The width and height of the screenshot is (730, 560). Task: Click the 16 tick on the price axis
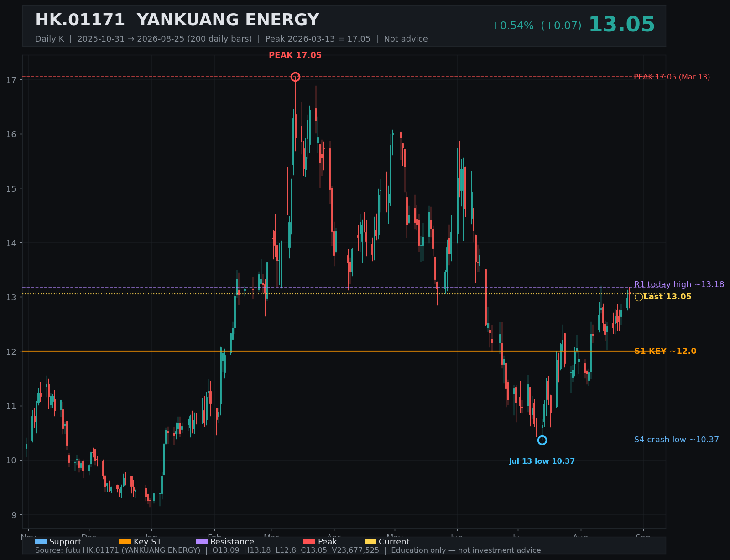11,134
